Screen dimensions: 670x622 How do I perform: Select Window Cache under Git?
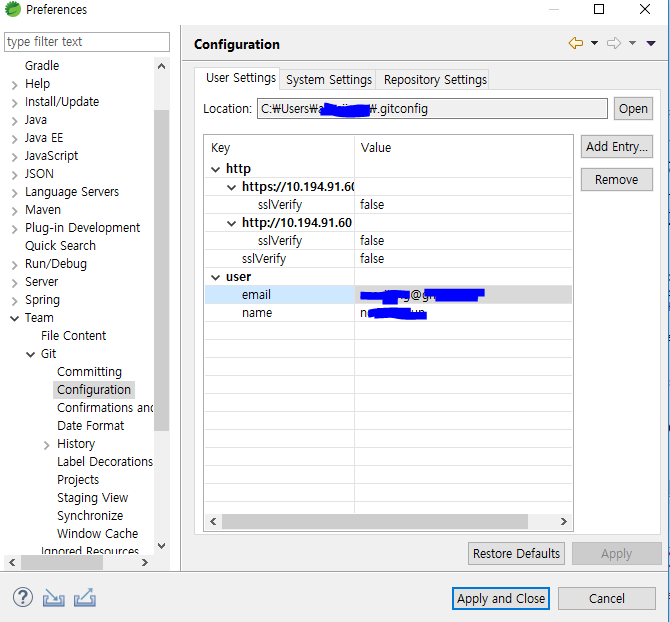pyautogui.click(x=97, y=534)
